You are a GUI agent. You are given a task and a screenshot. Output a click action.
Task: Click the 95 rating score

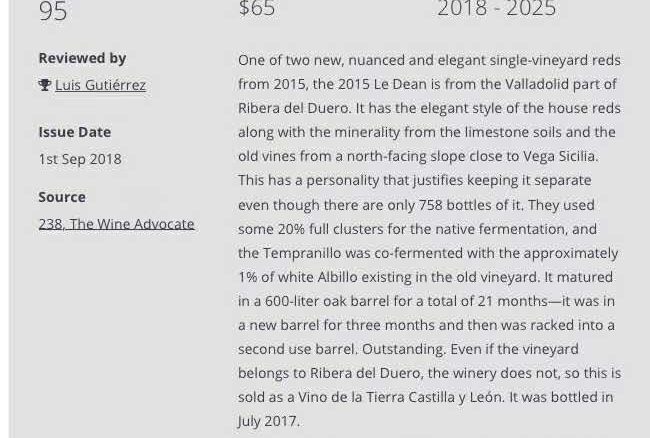click(x=53, y=11)
